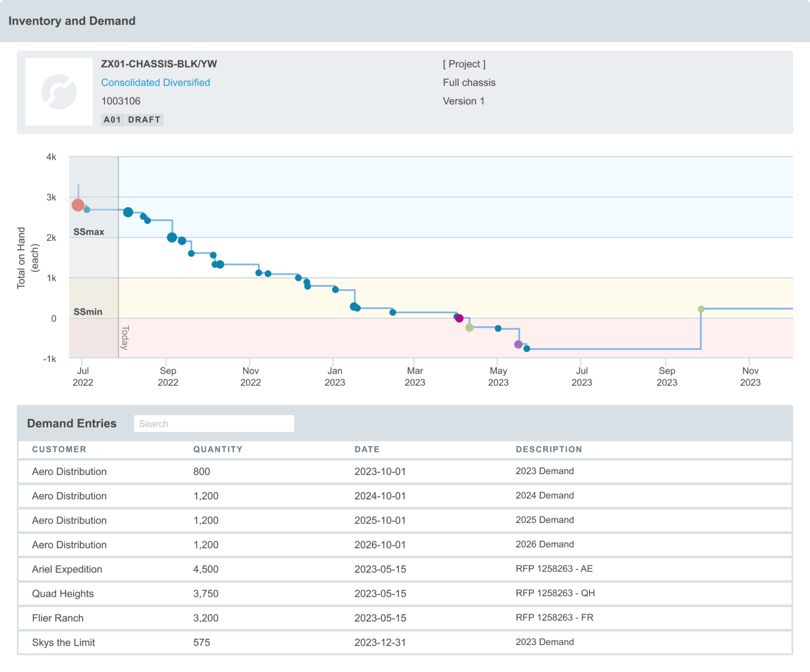Click the part number 1003106

[x=121, y=101]
